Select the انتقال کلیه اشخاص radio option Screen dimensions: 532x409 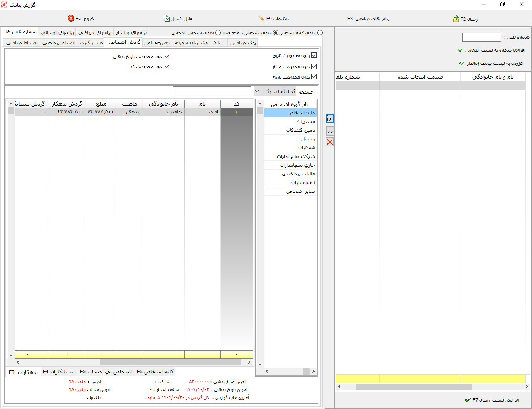319,33
